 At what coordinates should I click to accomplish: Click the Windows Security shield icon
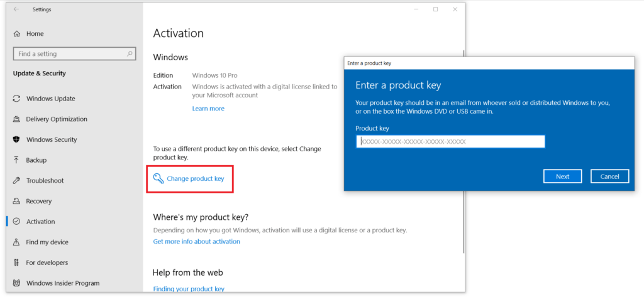[x=17, y=139]
